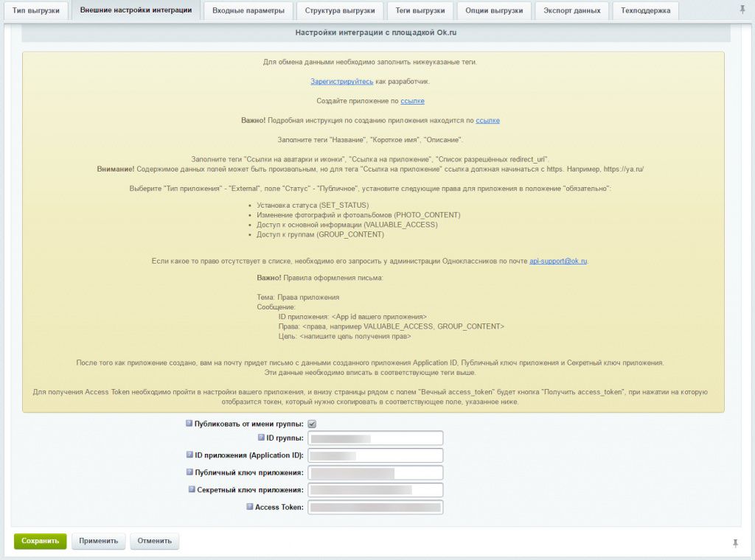Viewport: 755px width, 560px height.
Task: Click text 'Тема: Права приложения'
Action: 298,298
